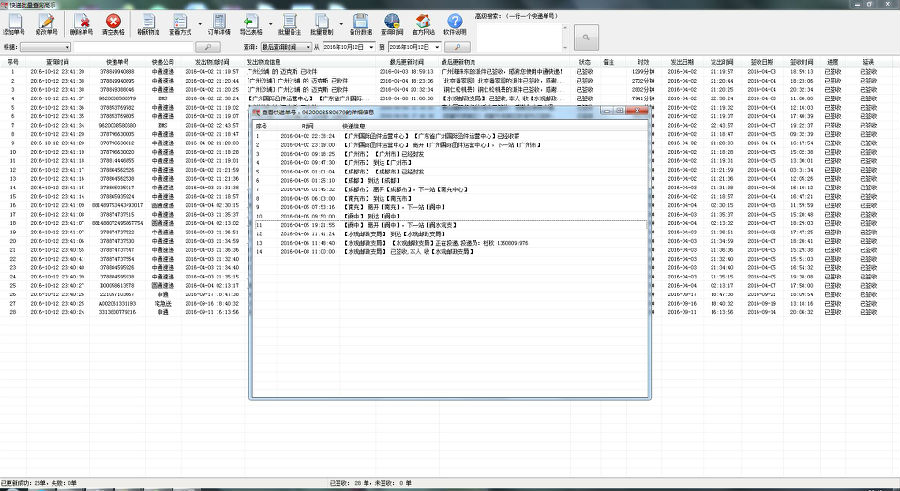Click the status bar text 已更新成功
Viewport: 900px width, 491px height.
point(38,484)
